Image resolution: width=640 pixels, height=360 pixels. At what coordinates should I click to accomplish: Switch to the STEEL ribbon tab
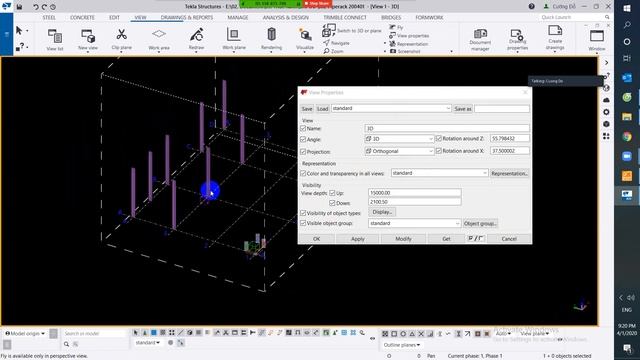click(49, 18)
